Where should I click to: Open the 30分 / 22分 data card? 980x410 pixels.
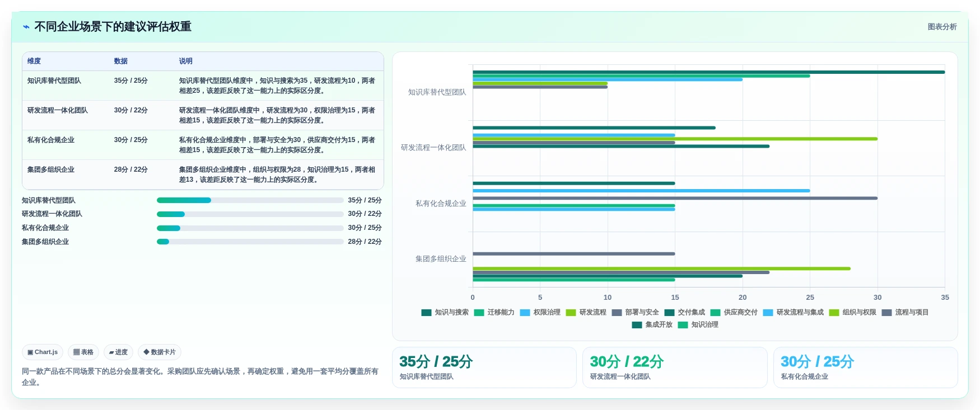(x=675, y=367)
